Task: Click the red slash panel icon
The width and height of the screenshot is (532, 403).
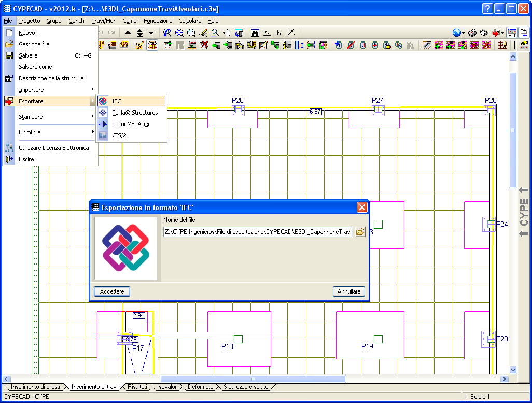Action: coord(351,45)
